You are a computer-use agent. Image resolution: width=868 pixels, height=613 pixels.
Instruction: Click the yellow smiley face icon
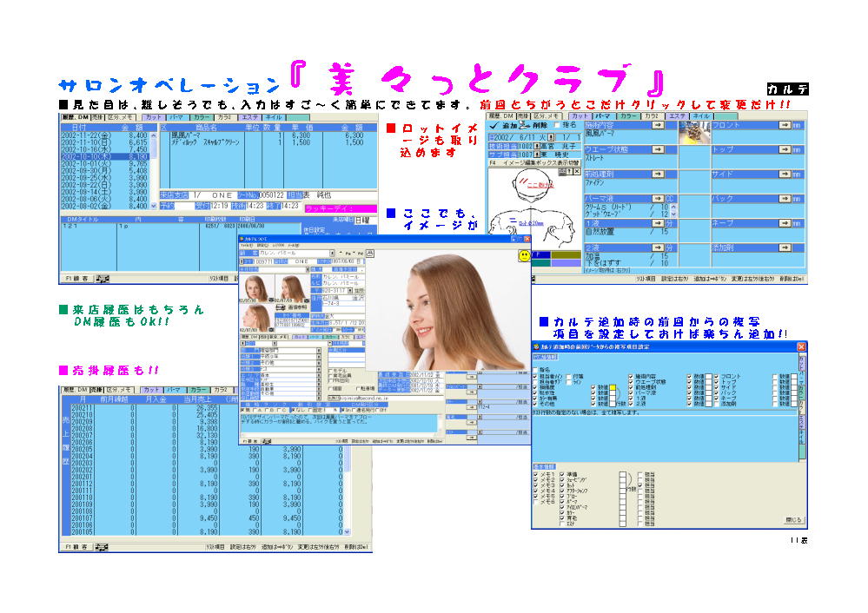524,255
